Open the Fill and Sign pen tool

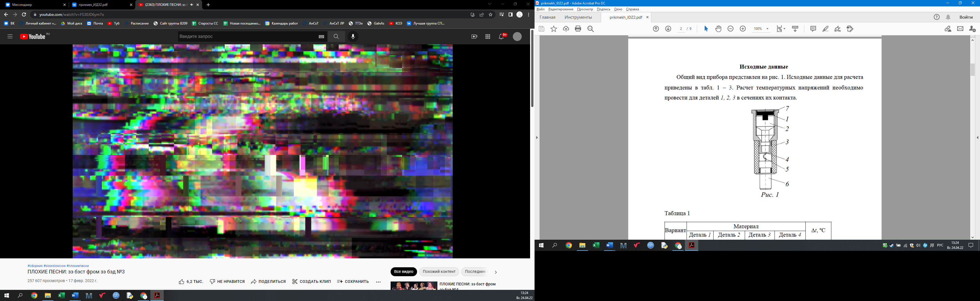click(838, 29)
